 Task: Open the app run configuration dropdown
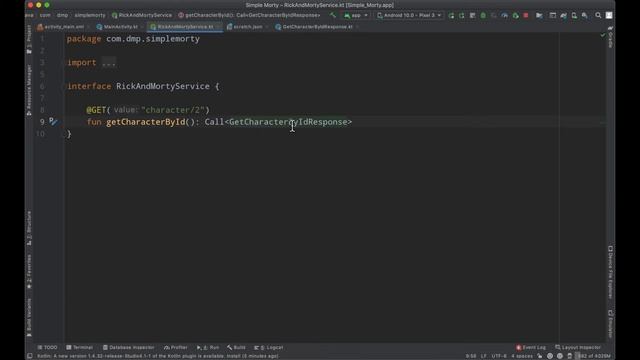point(356,15)
